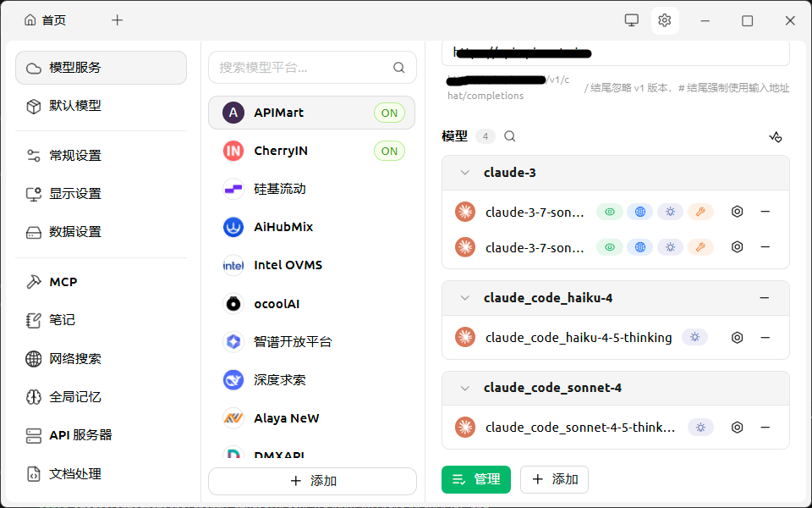Remove the whole claude_code_haiku-4 group via its header minus
This screenshot has height=508, width=812.
pos(765,298)
